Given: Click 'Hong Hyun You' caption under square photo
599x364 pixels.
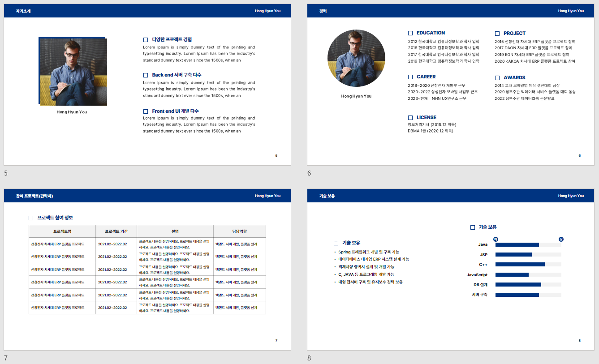Looking at the screenshot, I should (x=72, y=112).
